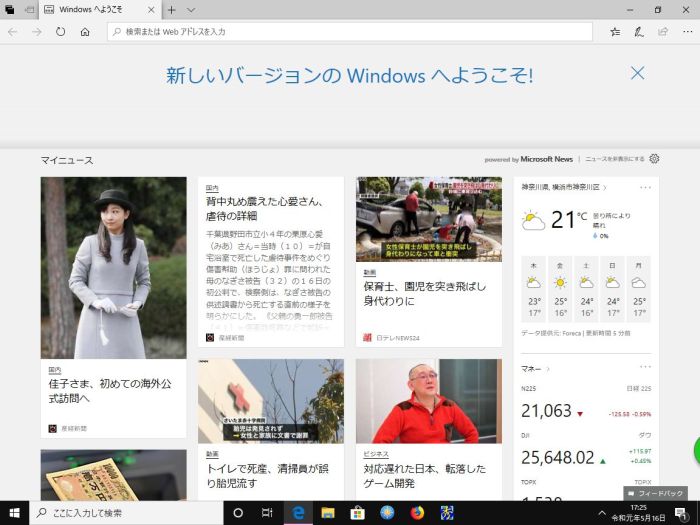Screen dimensions: 700x525
Task: Click the Home button in Edge toolbar
Action: pyautogui.click(x=85, y=32)
